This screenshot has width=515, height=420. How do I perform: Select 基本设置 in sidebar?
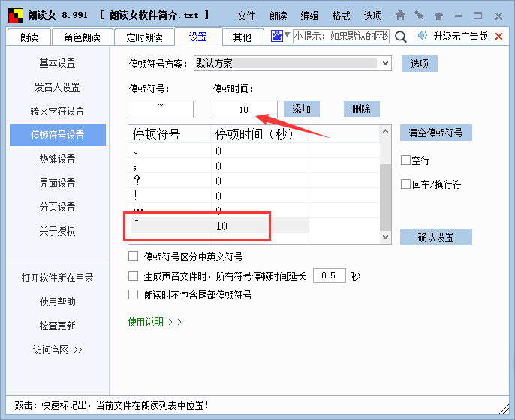[x=58, y=63]
